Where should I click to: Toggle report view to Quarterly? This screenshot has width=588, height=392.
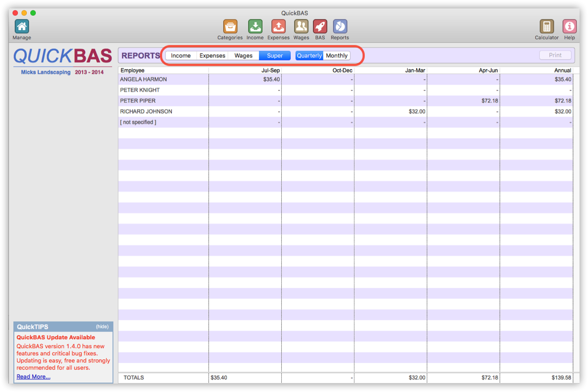click(309, 55)
